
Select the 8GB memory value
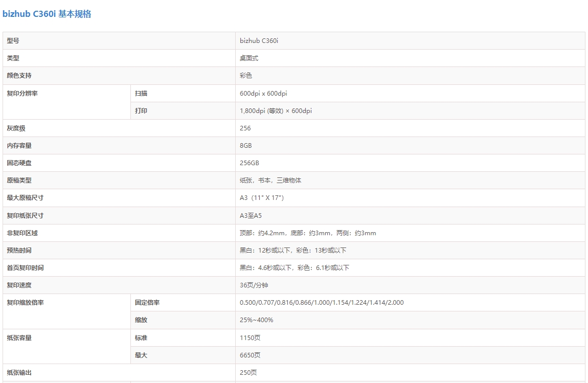[246, 146]
